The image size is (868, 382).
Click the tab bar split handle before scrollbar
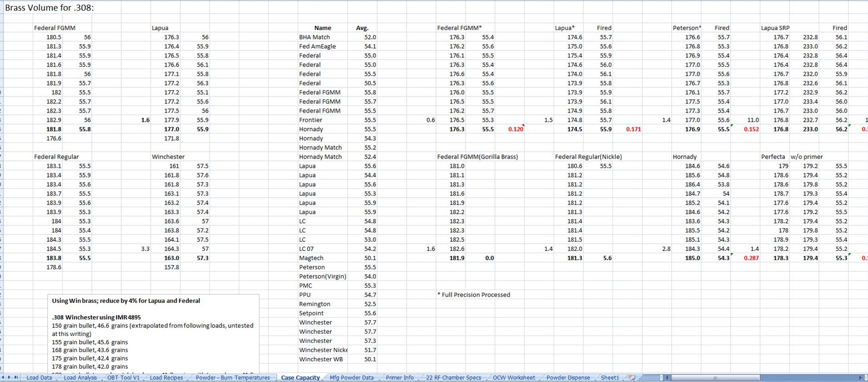pyautogui.click(x=662, y=378)
